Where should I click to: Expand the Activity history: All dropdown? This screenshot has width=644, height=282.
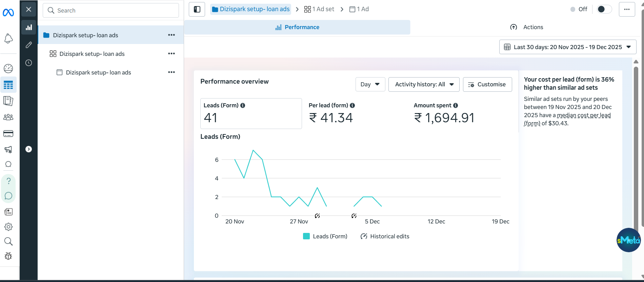424,84
